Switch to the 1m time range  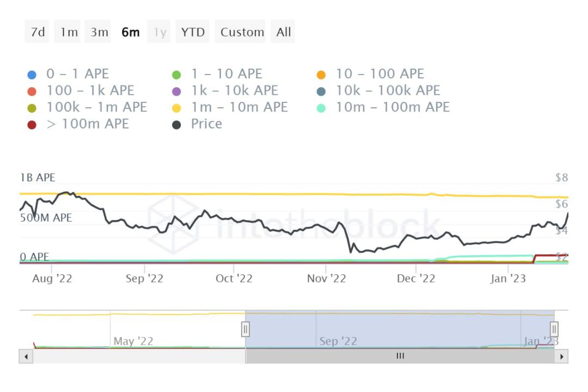pos(69,32)
